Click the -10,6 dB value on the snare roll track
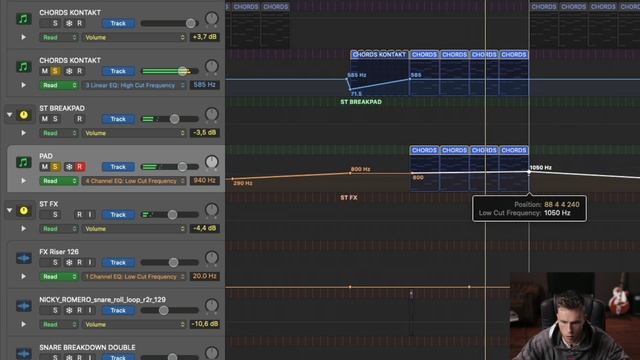640x360 pixels. coord(204,324)
